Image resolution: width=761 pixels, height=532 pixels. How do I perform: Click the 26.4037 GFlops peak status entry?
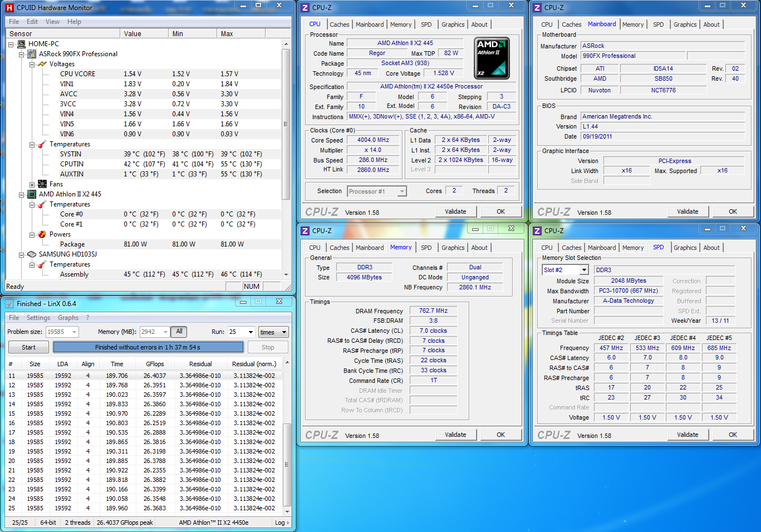[x=125, y=523]
